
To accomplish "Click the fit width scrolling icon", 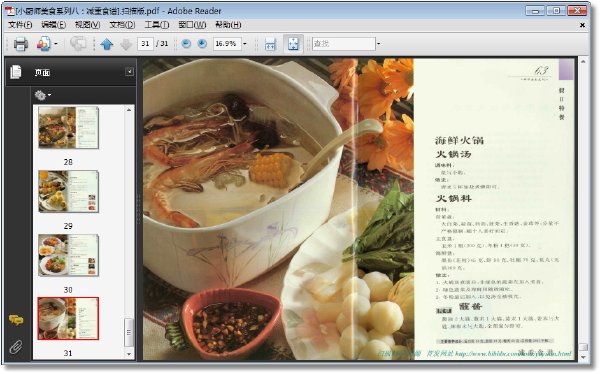I will click(x=271, y=44).
